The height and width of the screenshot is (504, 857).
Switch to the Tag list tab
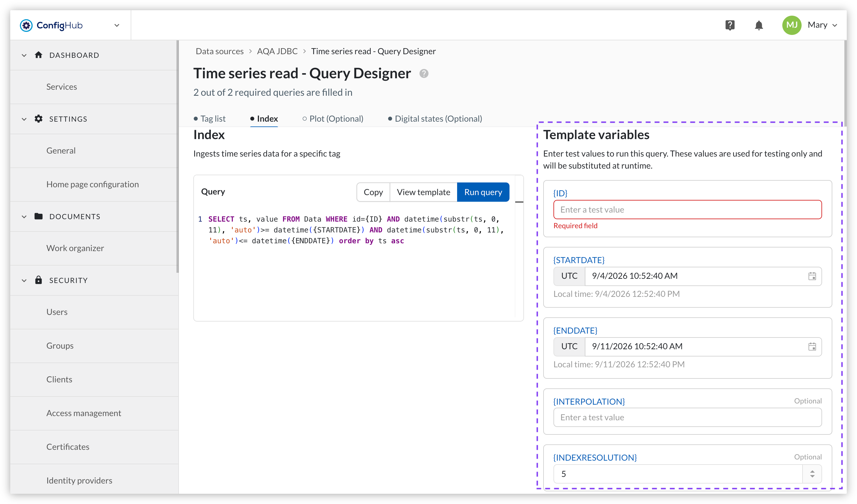(x=210, y=119)
